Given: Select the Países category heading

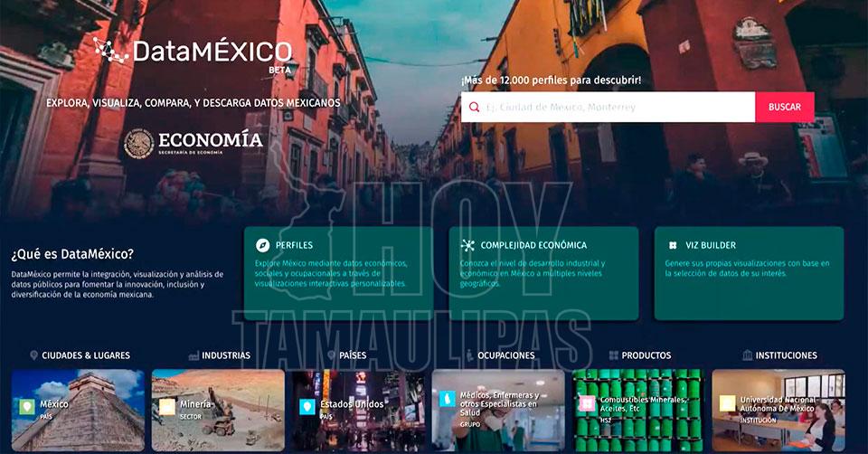Looking at the screenshot, I should pos(352,355).
